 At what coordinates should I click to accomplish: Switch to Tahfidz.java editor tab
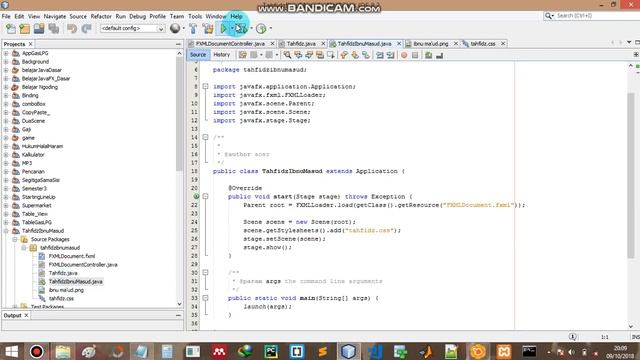(x=301, y=44)
